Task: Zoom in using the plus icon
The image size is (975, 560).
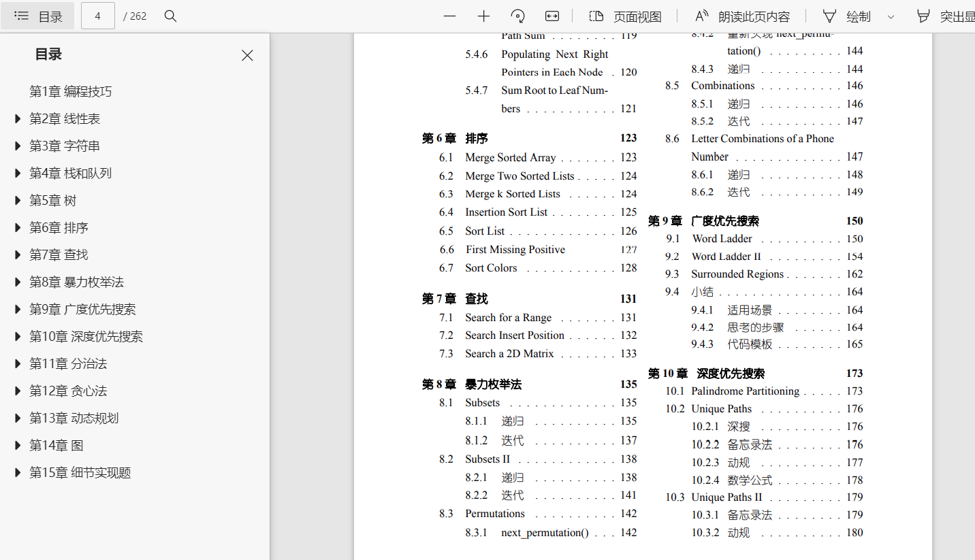Action: (483, 15)
